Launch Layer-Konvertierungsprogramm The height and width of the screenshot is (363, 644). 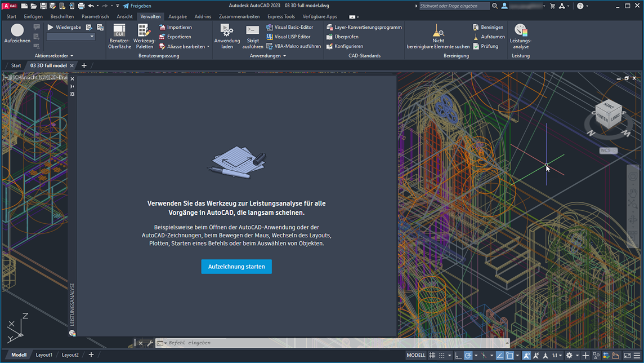click(364, 27)
